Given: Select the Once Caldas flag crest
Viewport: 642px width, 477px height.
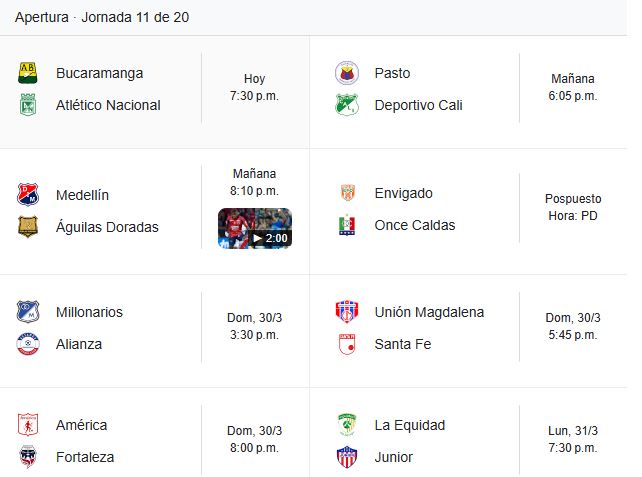Looking at the screenshot, I should 347,225.
